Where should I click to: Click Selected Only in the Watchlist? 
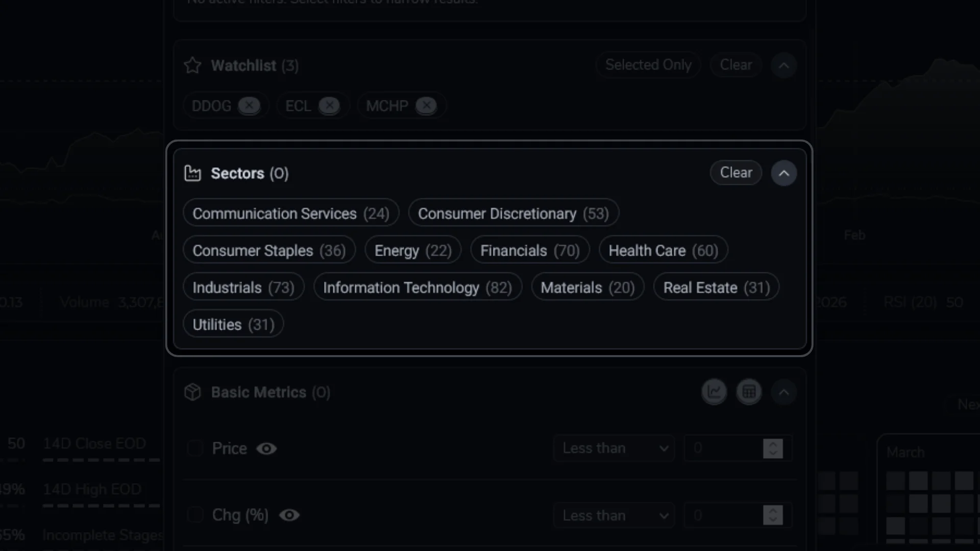coord(648,65)
